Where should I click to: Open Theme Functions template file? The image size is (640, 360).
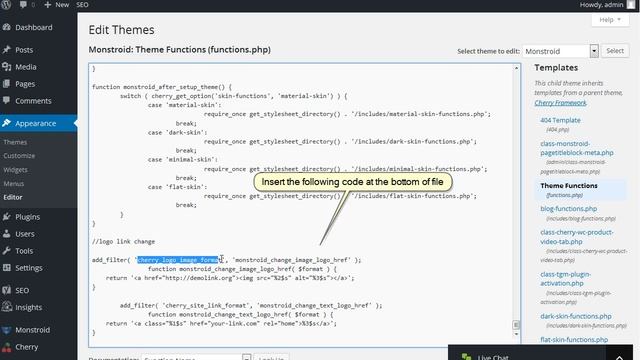coord(569,185)
